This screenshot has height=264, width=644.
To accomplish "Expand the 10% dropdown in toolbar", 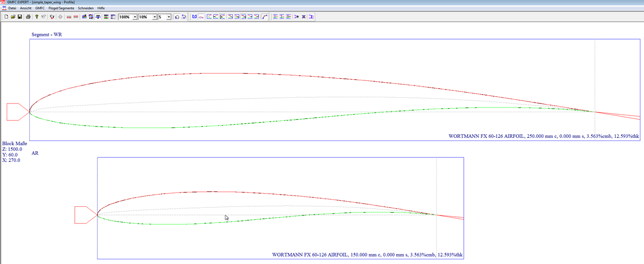I will [x=155, y=17].
